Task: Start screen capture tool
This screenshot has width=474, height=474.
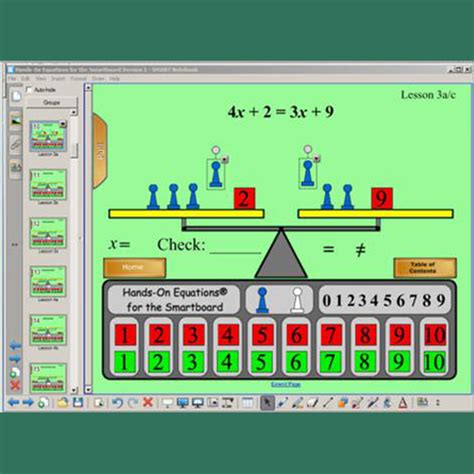Action: (212, 403)
